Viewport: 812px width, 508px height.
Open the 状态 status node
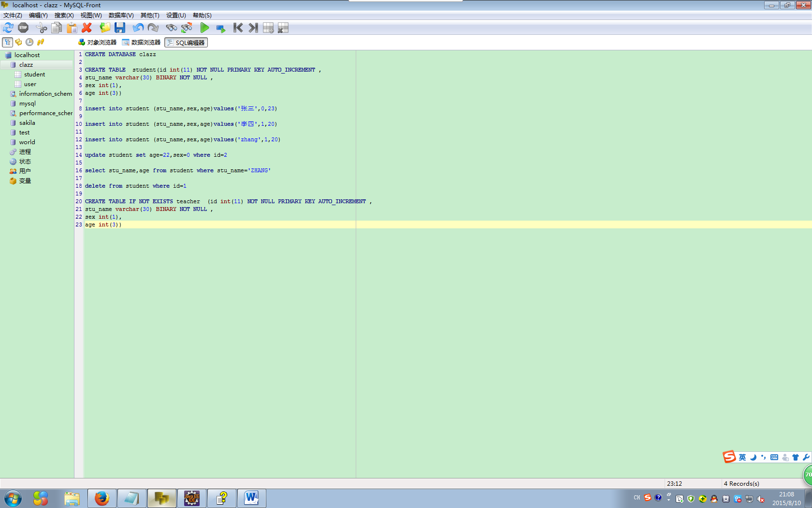point(25,162)
